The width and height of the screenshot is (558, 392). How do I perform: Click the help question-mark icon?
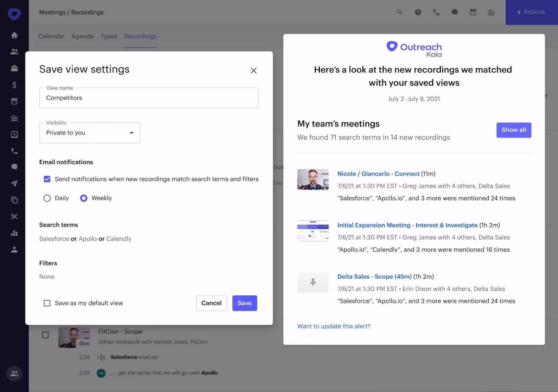[x=418, y=12]
